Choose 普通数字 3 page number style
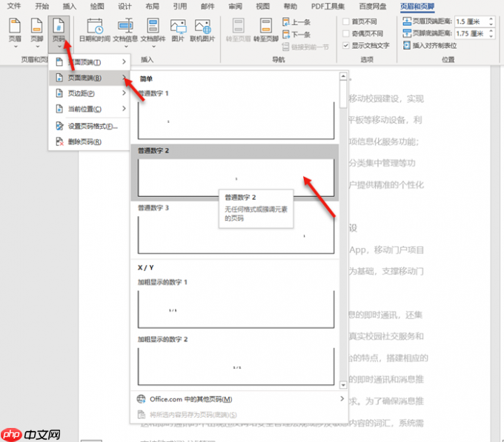 [236, 230]
